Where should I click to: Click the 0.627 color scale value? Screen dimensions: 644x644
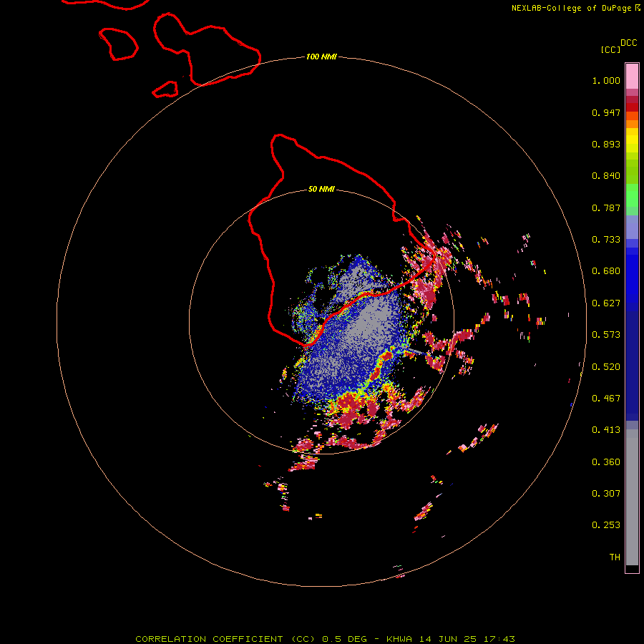tap(606, 303)
